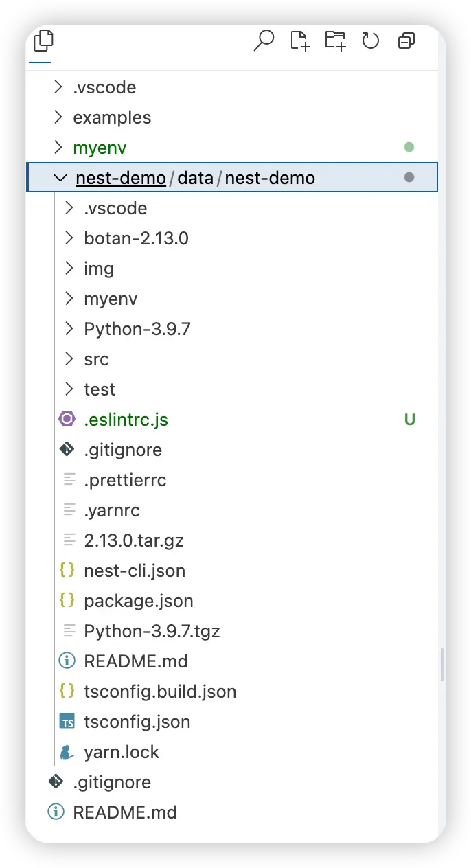Image resolution: width=471 pixels, height=868 pixels.
Task: Click the ESLint icon beside .eslintrc.js
Action: click(67, 420)
